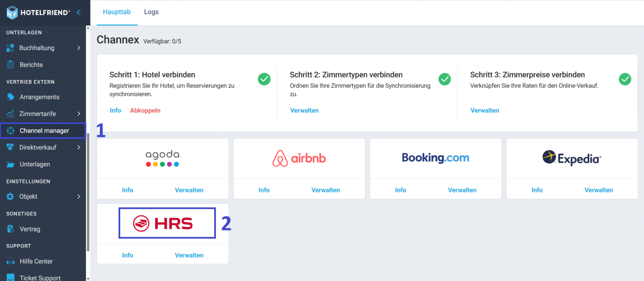The image size is (644, 281).
Task: Open the Logs tab
Action: pos(151,12)
